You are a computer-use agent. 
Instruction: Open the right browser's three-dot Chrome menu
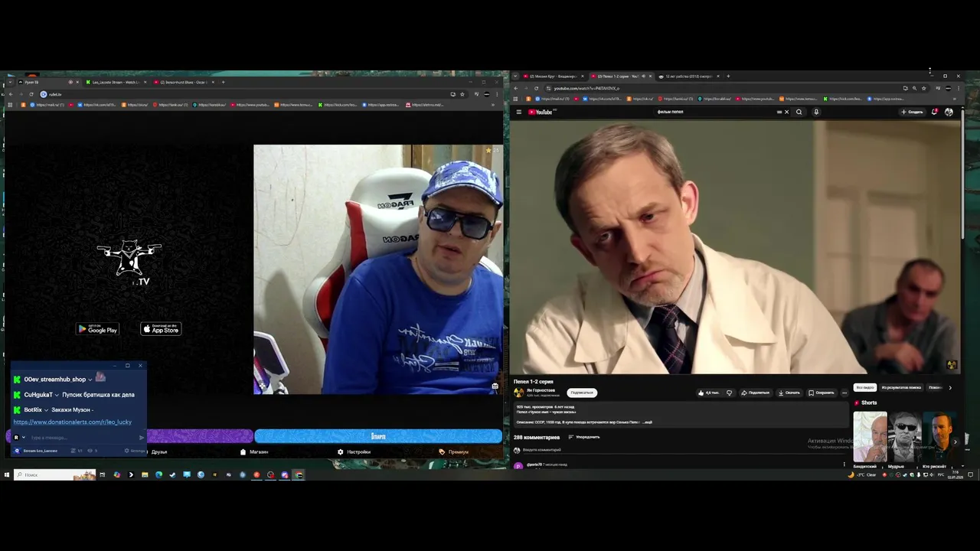tap(958, 88)
